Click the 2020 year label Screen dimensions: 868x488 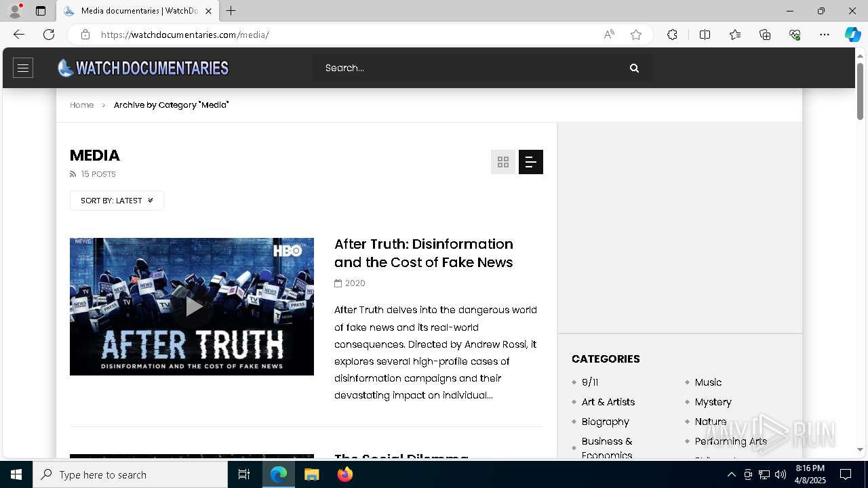tap(355, 283)
